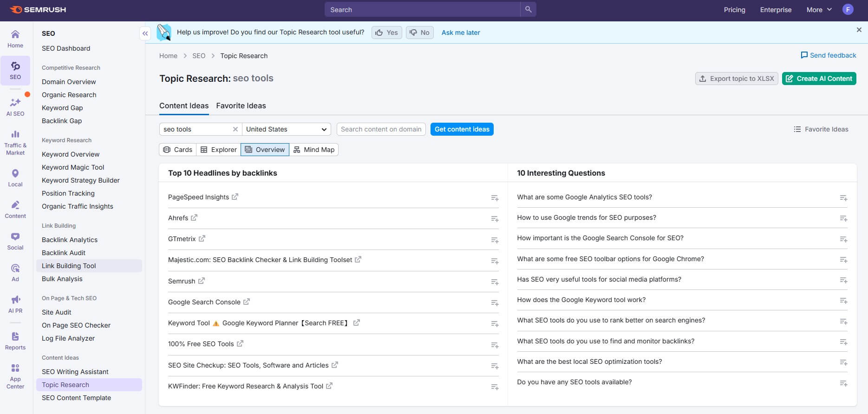Switch to the Favorite Ideas tab

pos(241,105)
